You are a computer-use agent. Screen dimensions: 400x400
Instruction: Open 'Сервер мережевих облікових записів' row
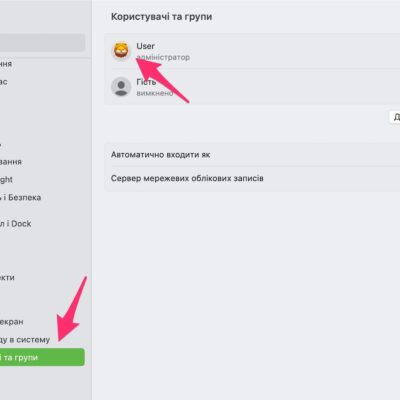[252, 178]
